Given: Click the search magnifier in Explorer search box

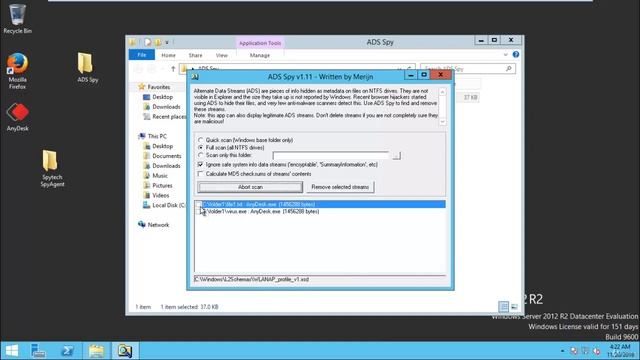Looking at the screenshot, I should [509, 69].
